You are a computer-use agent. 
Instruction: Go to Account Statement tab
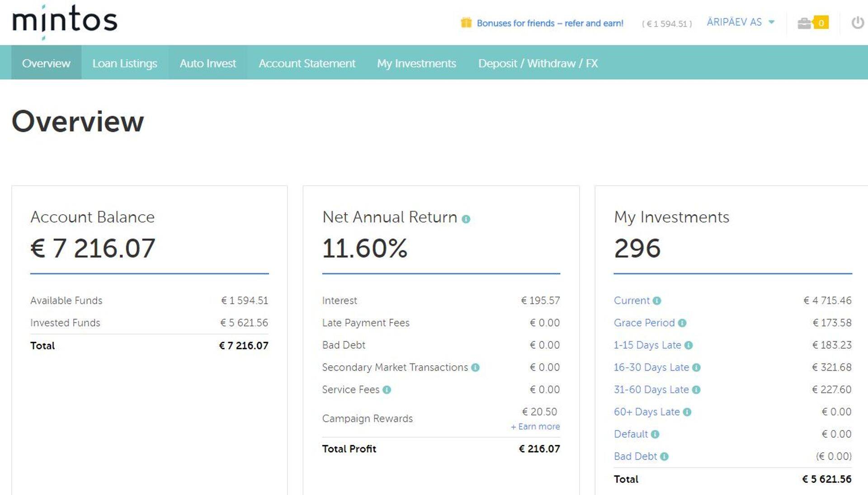(307, 63)
